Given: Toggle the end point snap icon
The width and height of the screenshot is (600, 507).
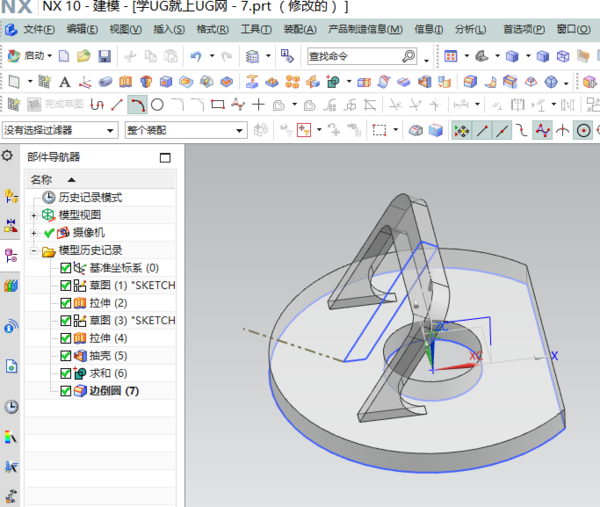Looking at the screenshot, I should tap(482, 131).
